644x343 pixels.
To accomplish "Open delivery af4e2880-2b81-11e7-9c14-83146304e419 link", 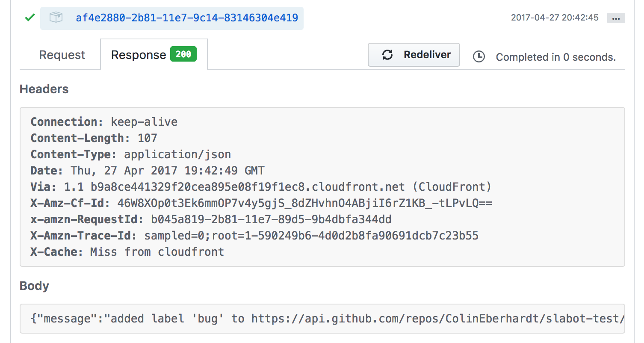I will coord(187,18).
